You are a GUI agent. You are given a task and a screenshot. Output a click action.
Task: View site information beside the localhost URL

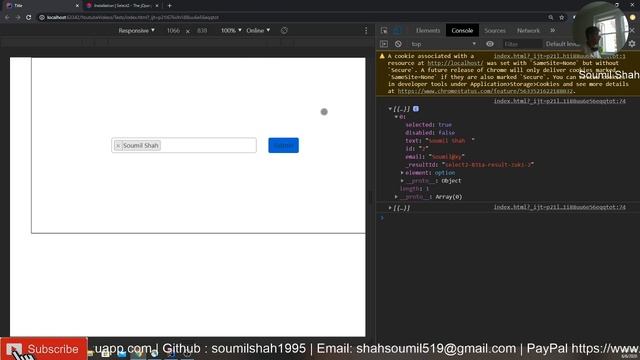pyautogui.click(x=42, y=18)
